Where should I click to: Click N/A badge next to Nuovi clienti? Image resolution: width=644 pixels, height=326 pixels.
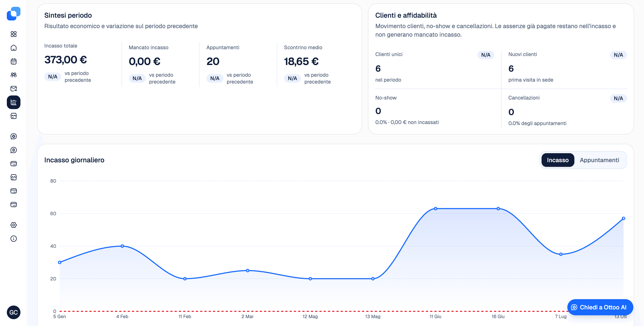618,55
